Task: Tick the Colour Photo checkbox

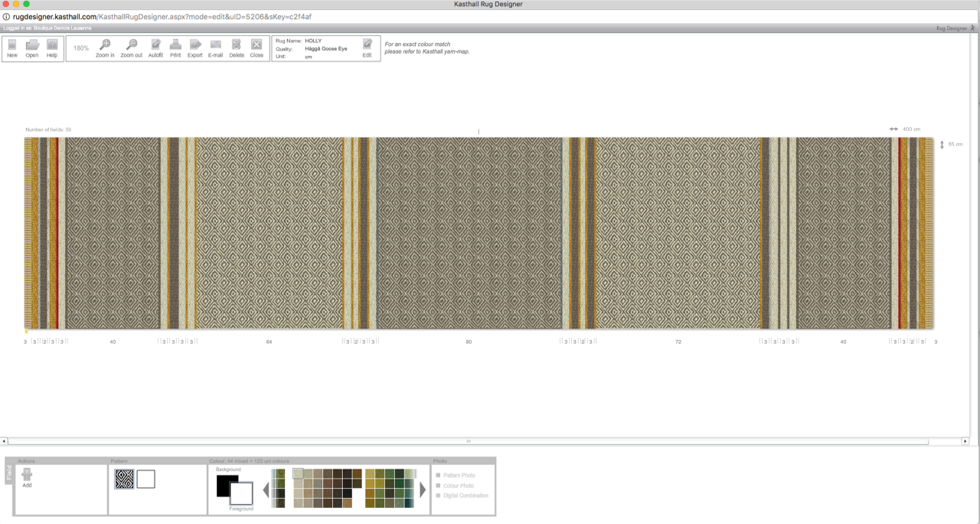Action: [x=438, y=486]
